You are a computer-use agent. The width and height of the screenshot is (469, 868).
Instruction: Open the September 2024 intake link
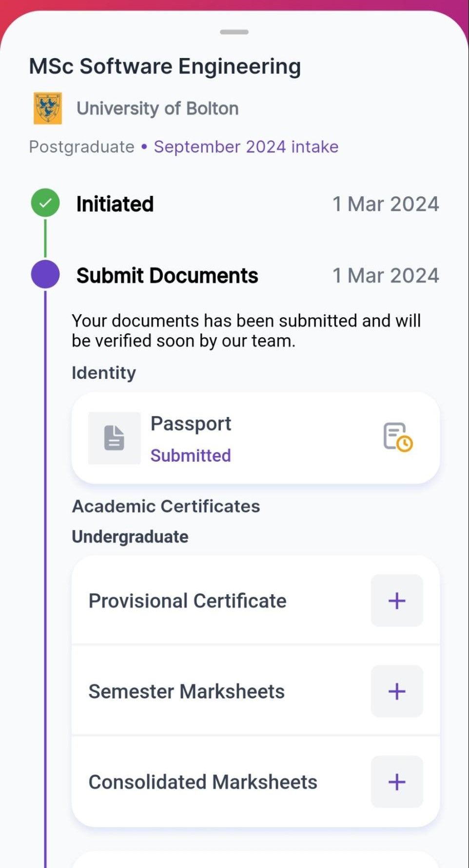246,147
